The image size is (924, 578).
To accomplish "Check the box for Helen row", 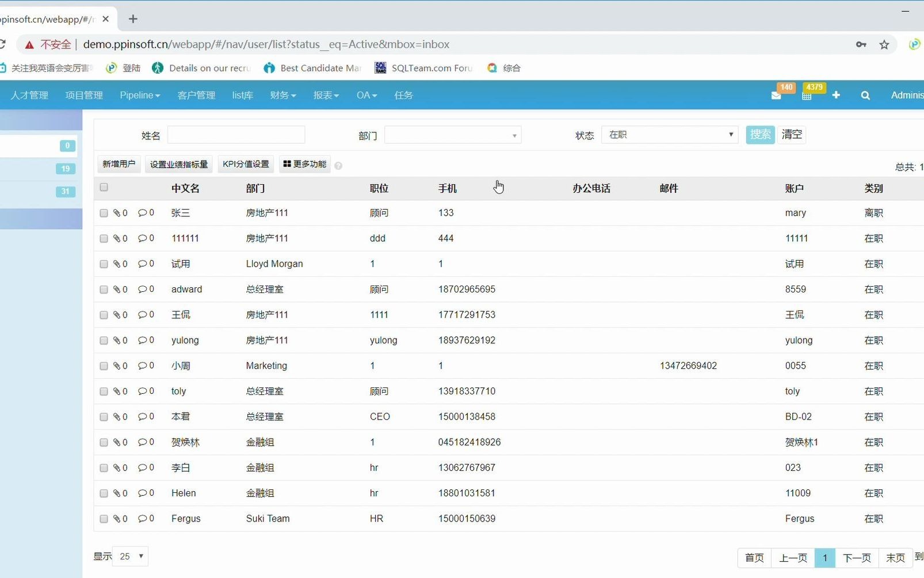I will (104, 493).
